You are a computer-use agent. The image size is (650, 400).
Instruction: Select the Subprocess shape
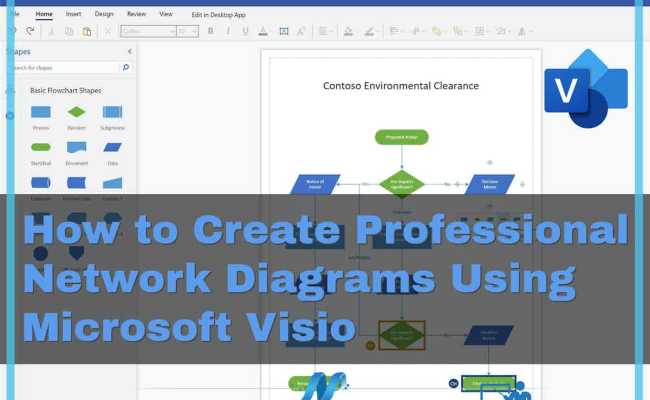click(x=112, y=112)
